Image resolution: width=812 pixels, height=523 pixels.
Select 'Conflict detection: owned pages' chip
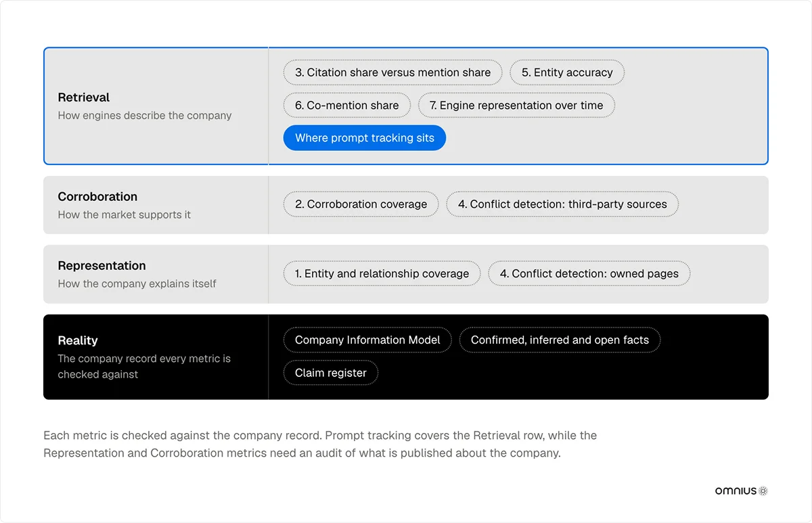point(589,274)
